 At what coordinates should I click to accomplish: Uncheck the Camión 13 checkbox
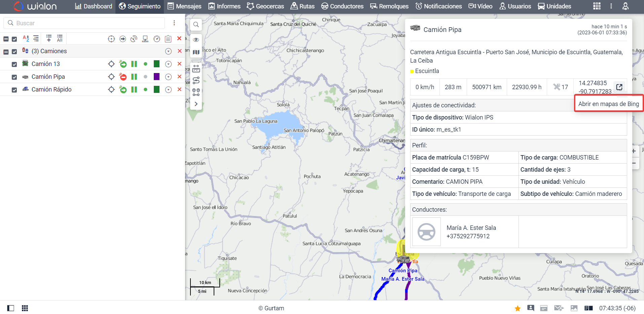(x=14, y=64)
